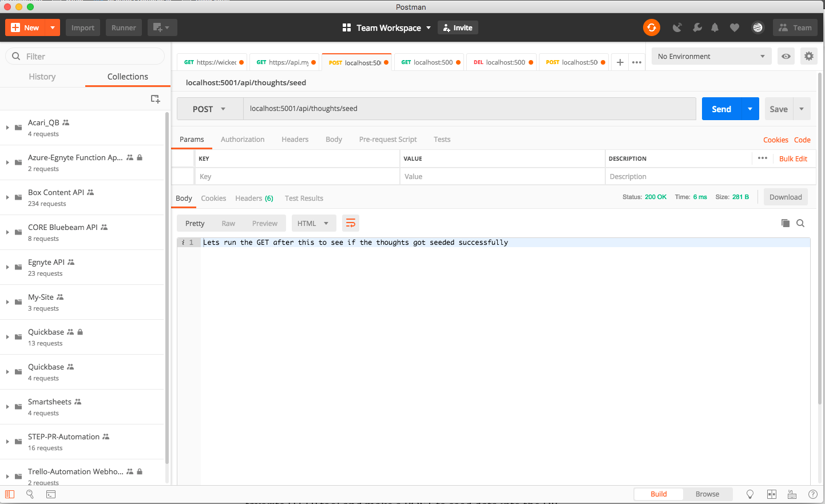Viewport: 825px width, 504px height.
Task: Switch to Browse mode
Action: pos(707,494)
